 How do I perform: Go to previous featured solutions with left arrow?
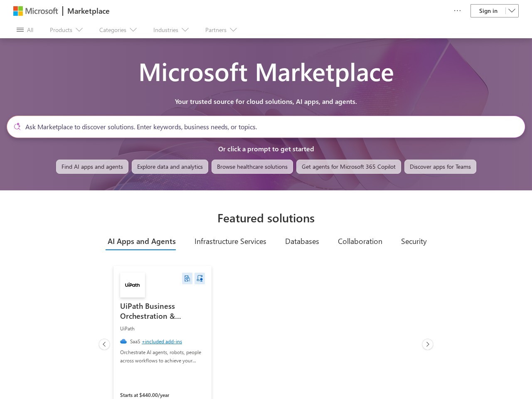coord(104,344)
